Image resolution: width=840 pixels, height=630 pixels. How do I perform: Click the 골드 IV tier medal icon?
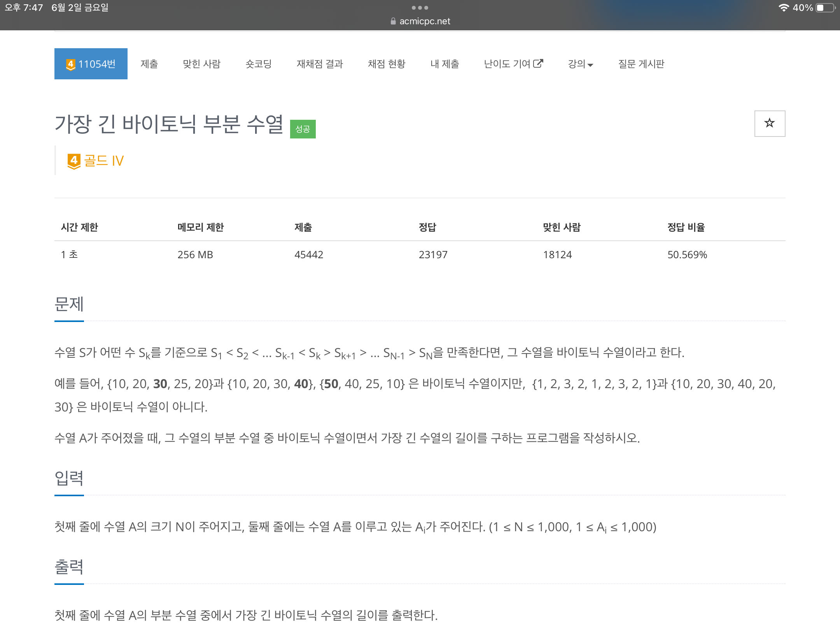(74, 160)
